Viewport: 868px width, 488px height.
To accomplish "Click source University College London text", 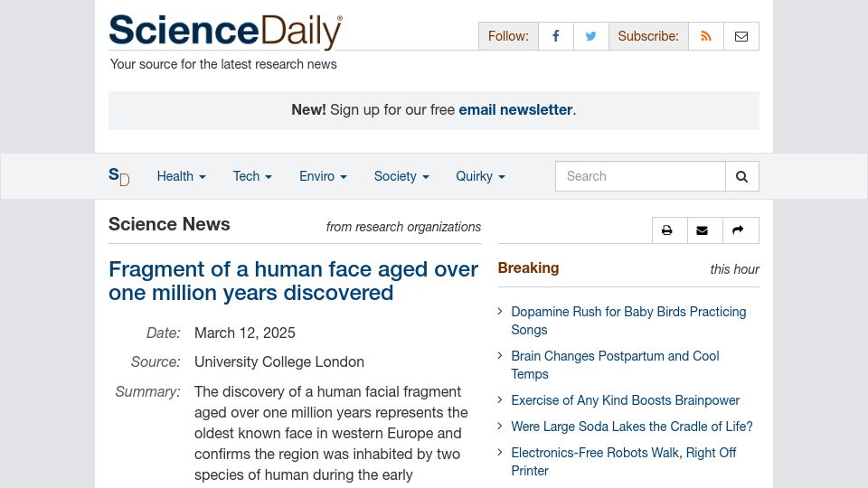I will [279, 361].
